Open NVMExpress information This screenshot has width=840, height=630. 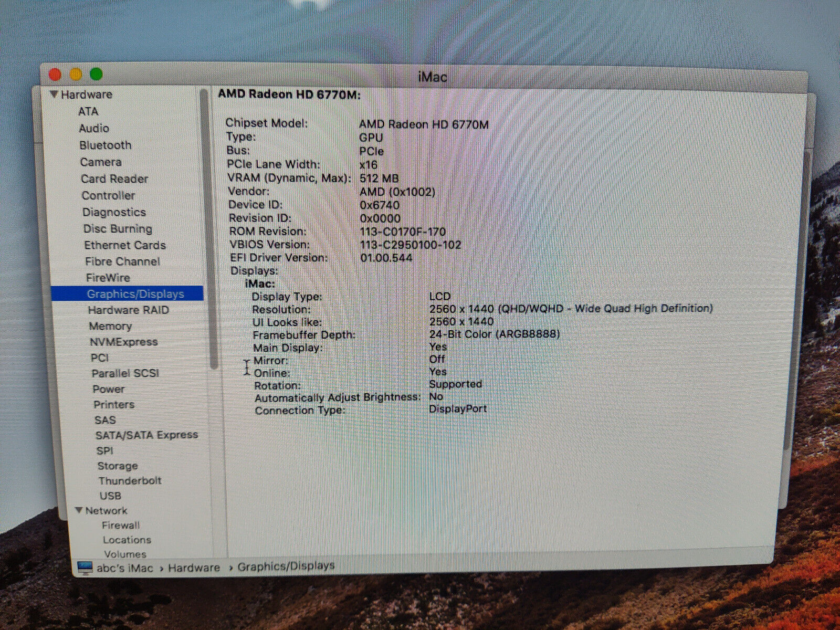tap(123, 342)
